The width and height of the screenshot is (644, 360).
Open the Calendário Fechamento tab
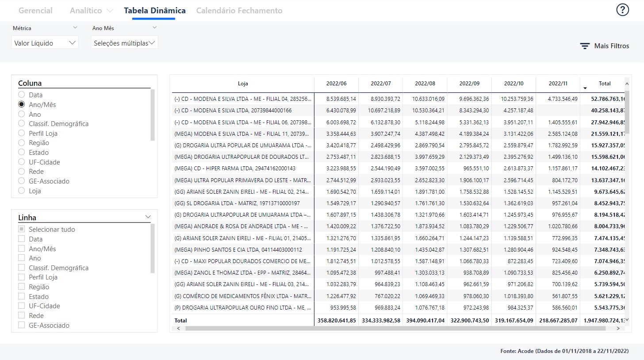(x=239, y=11)
